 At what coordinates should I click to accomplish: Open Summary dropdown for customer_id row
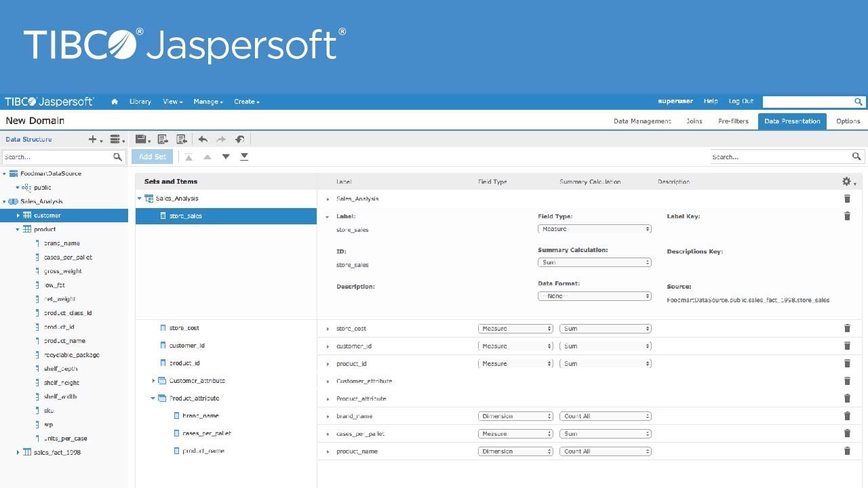(606, 346)
